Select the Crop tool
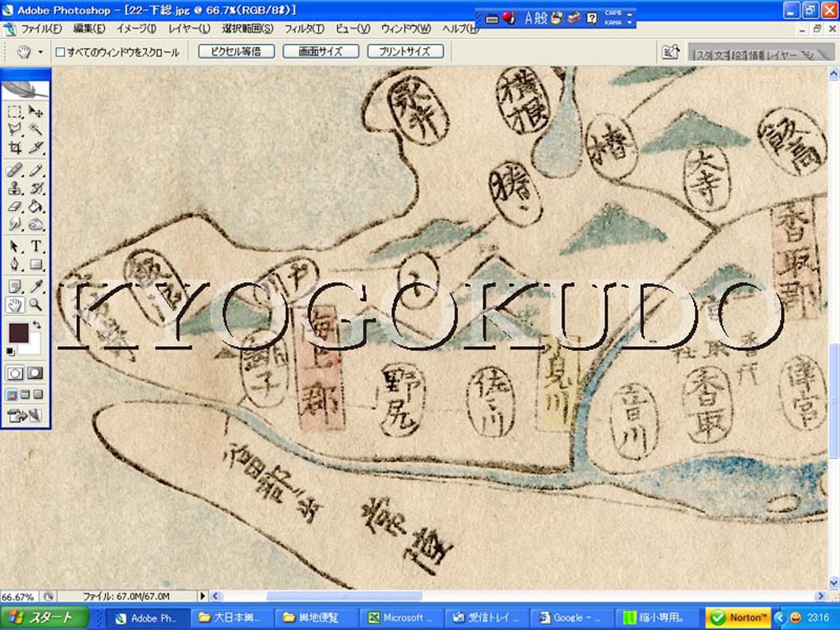Viewport: 840px width, 630px height. 15,147
